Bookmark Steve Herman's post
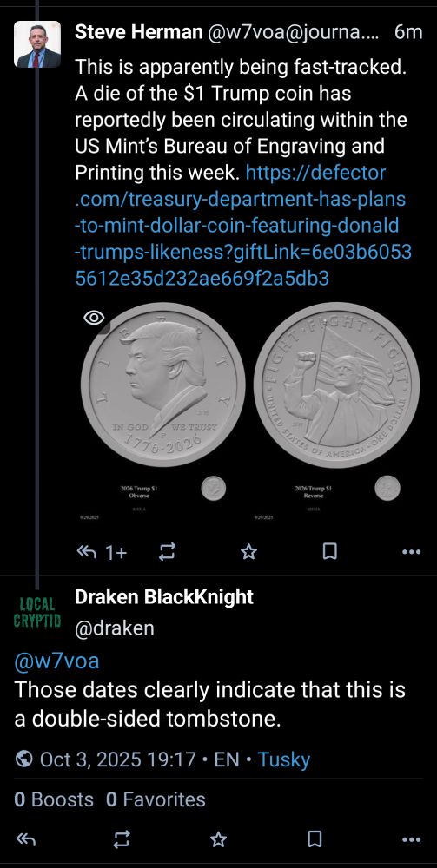 [330, 551]
